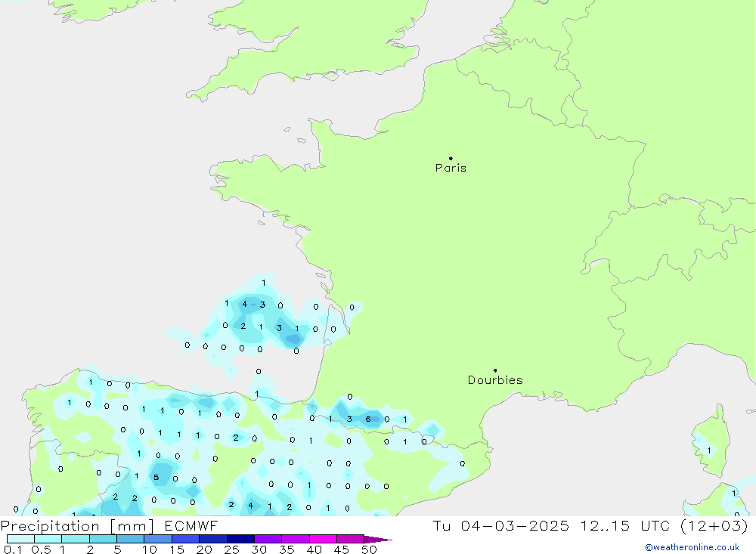The width and height of the screenshot is (756, 554).
Task: Select the darkest purple 45-50 legend swatch
Action: point(350,539)
